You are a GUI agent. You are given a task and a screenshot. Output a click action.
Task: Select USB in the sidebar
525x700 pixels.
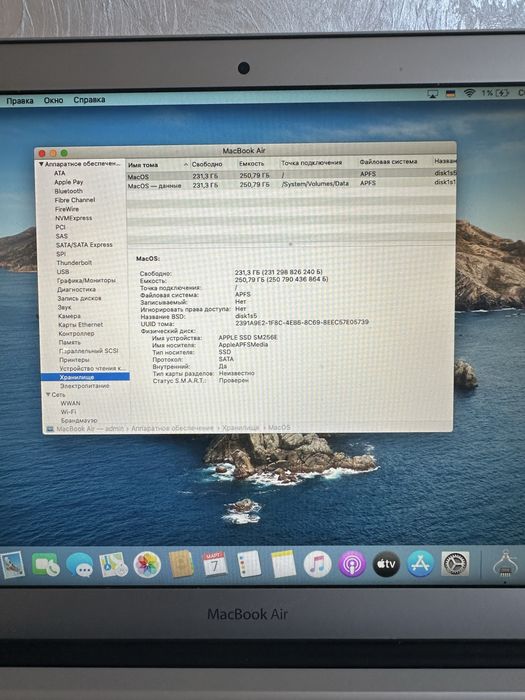(63, 271)
